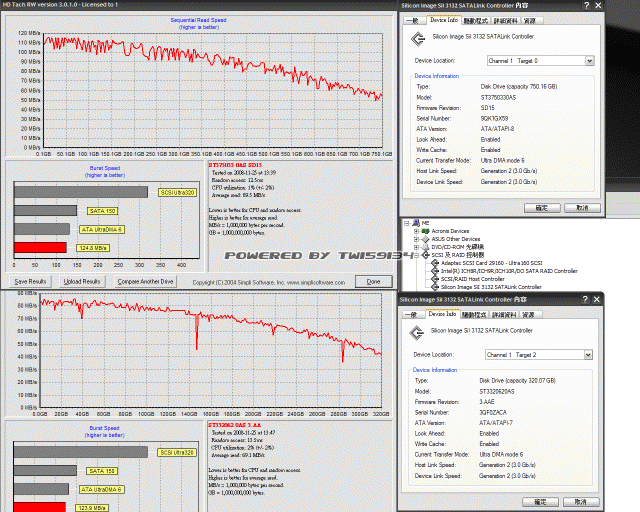
Task: Click 取消 in the Target 0 dialog
Action: coord(582,208)
